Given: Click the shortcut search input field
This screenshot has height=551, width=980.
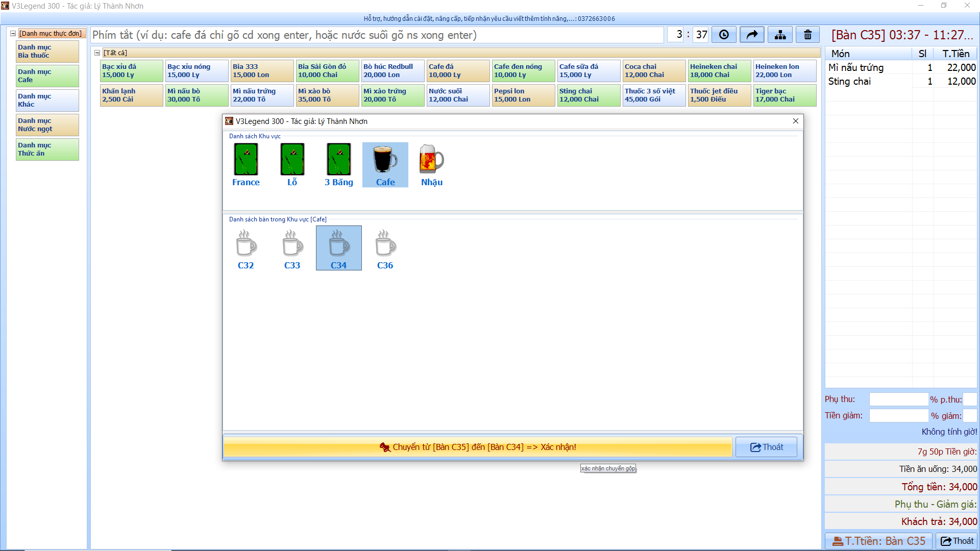Looking at the screenshot, I should click(x=377, y=35).
